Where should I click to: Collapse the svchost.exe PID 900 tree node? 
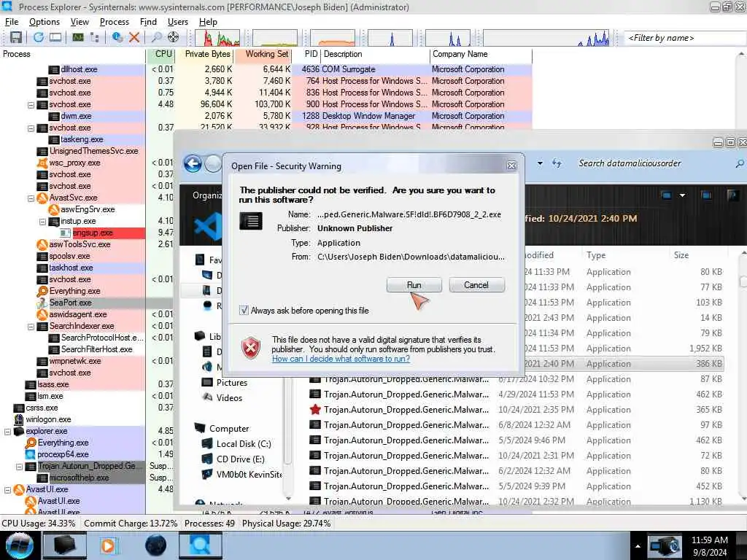point(31,105)
